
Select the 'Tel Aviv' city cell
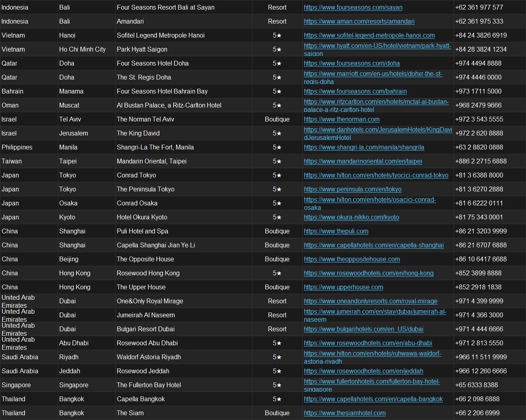click(86, 119)
